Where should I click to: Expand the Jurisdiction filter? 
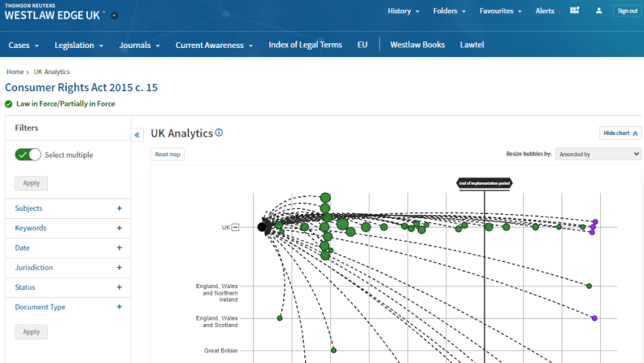[x=120, y=267]
